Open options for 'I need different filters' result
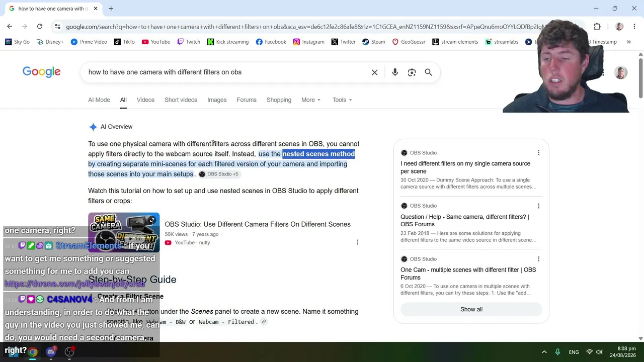Viewport: 644px width, 362px height. click(538, 153)
